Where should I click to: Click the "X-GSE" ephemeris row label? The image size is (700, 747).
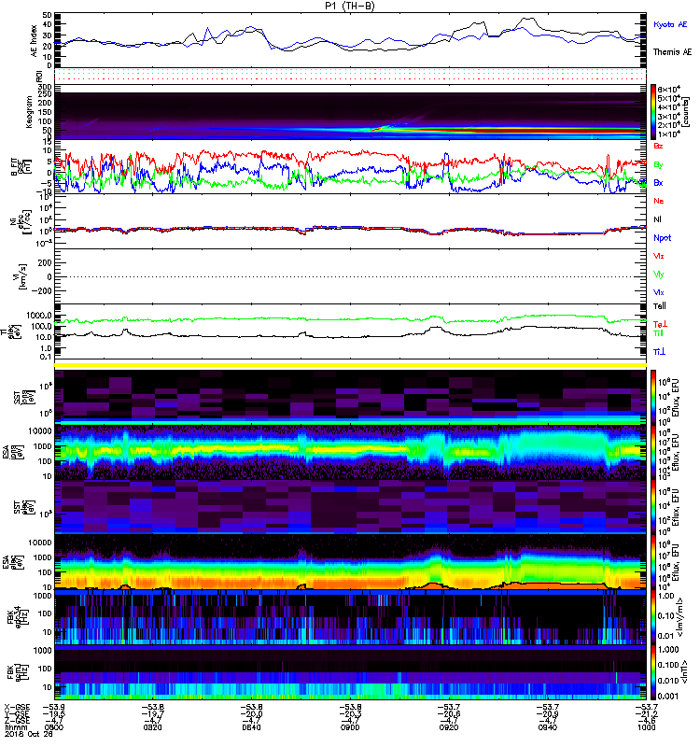click(17, 708)
